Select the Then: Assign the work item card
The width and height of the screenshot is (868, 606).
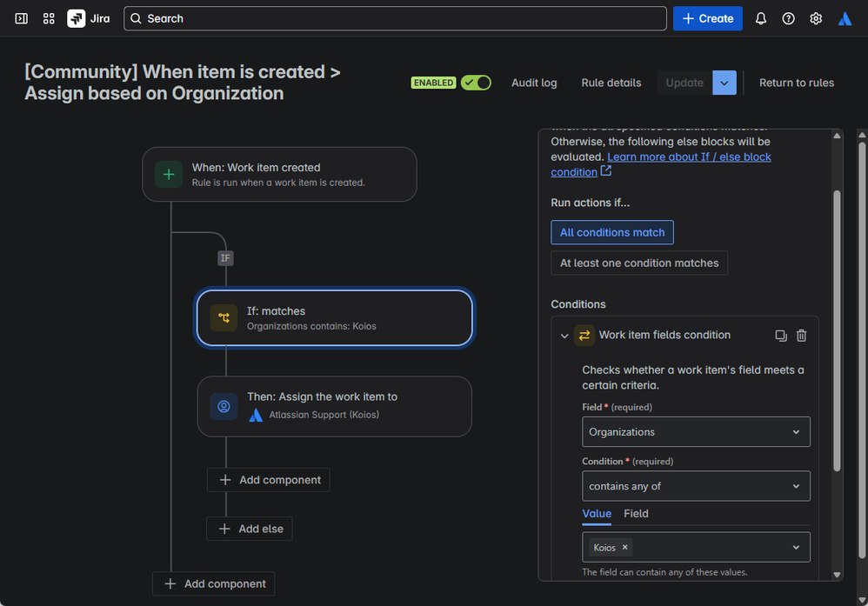(334, 406)
